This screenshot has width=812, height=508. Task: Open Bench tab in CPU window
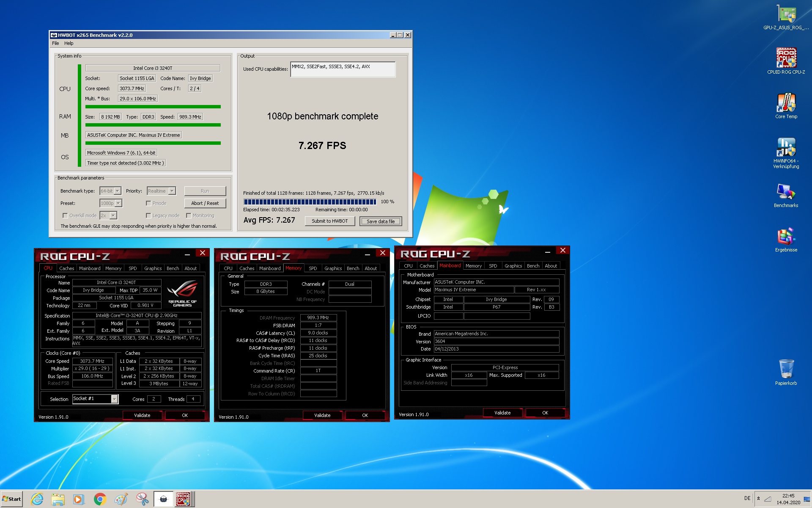coord(173,268)
